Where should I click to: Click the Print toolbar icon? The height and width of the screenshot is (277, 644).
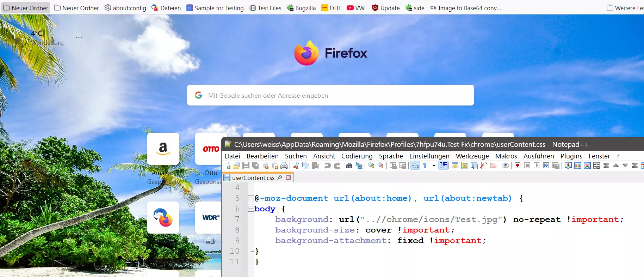pos(284,165)
